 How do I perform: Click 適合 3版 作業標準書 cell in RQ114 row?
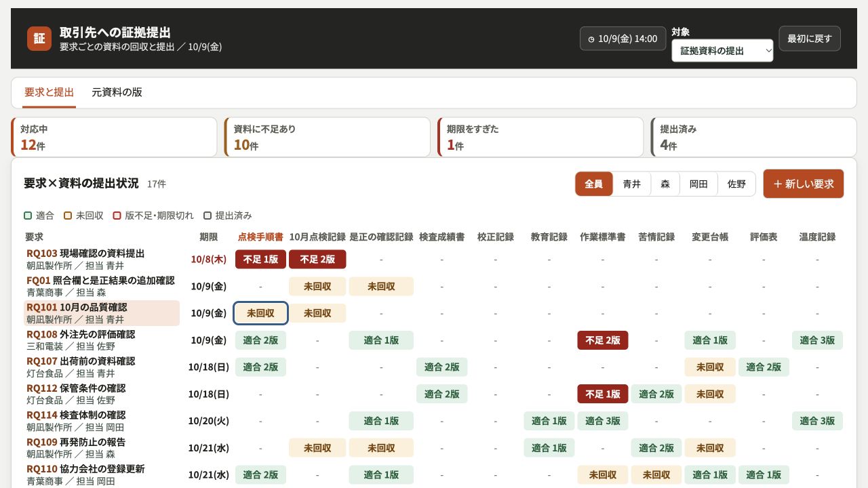[603, 421]
